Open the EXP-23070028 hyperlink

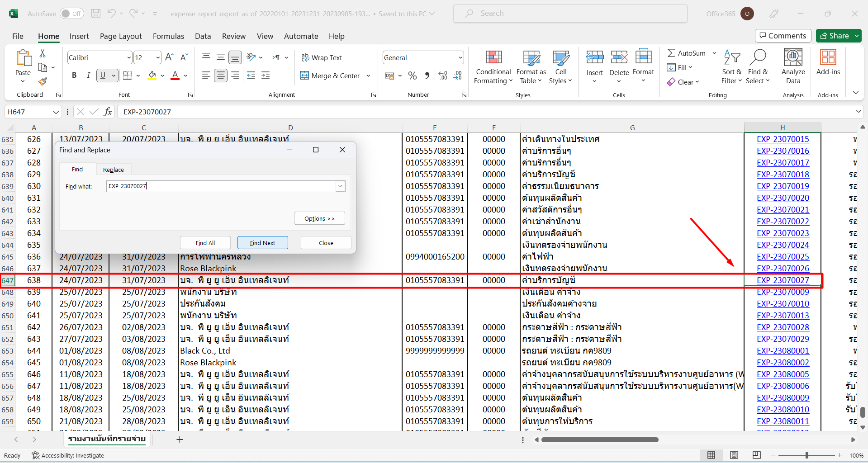pos(783,327)
